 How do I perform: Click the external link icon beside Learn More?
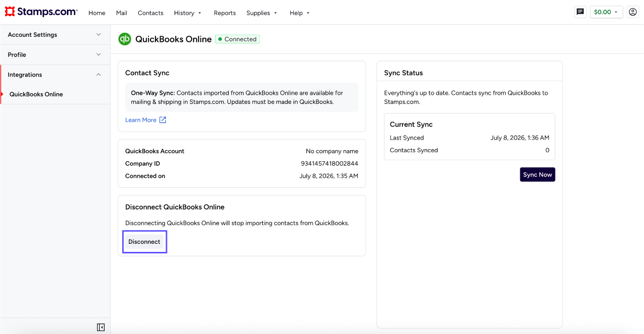(163, 120)
